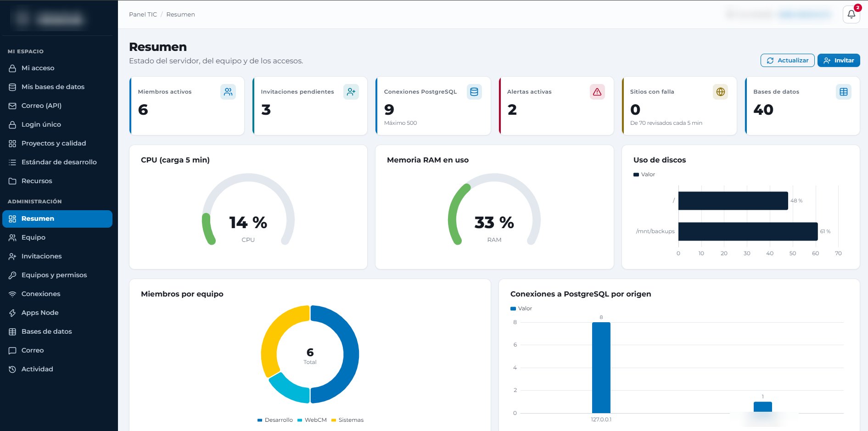Open Bases de datos in Administración menu

pyautogui.click(x=57, y=331)
